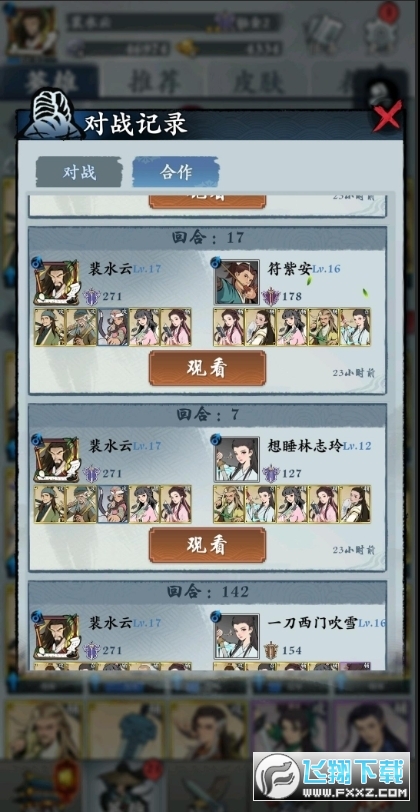Click 裴水云 avatar in 回合 142 record
The height and width of the screenshot is (812, 420).
[56, 637]
